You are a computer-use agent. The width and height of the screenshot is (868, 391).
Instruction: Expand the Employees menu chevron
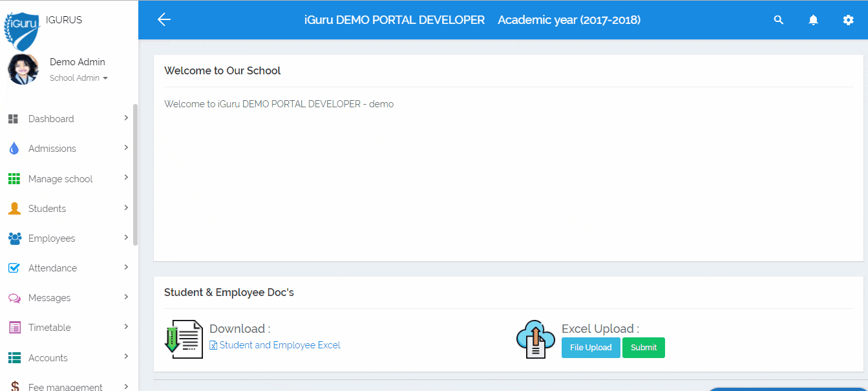(x=126, y=237)
